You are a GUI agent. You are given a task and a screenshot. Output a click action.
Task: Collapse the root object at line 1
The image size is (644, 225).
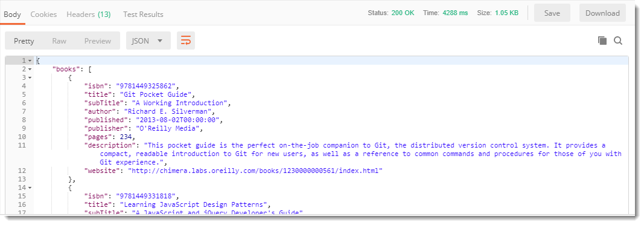(30, 60)
